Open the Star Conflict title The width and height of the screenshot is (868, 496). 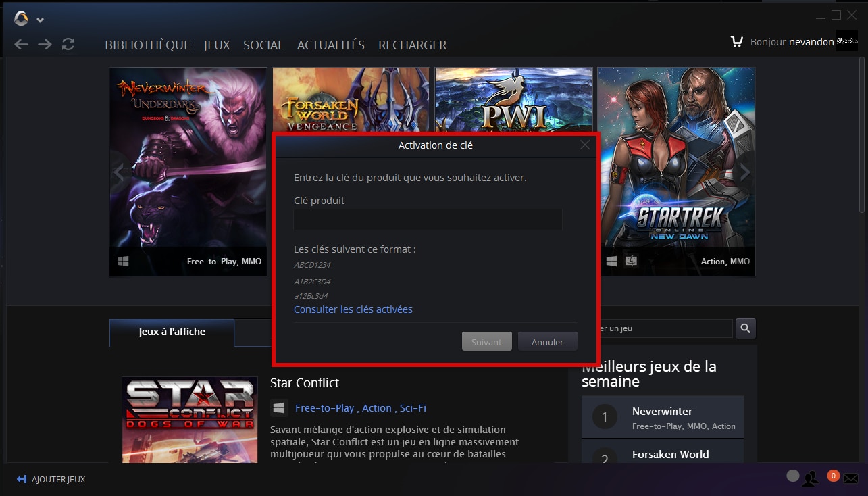(x=305, y=383)
